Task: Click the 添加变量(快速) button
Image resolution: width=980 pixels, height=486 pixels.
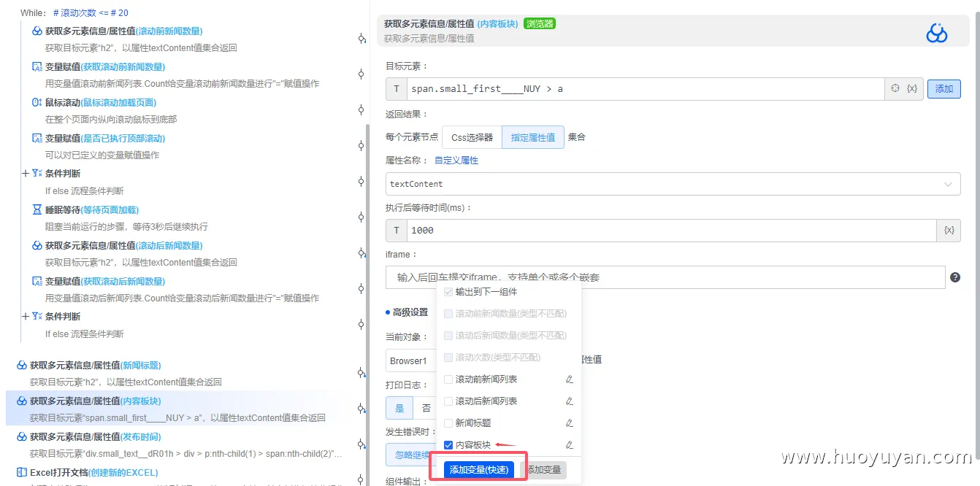Action: pos(481,469)
